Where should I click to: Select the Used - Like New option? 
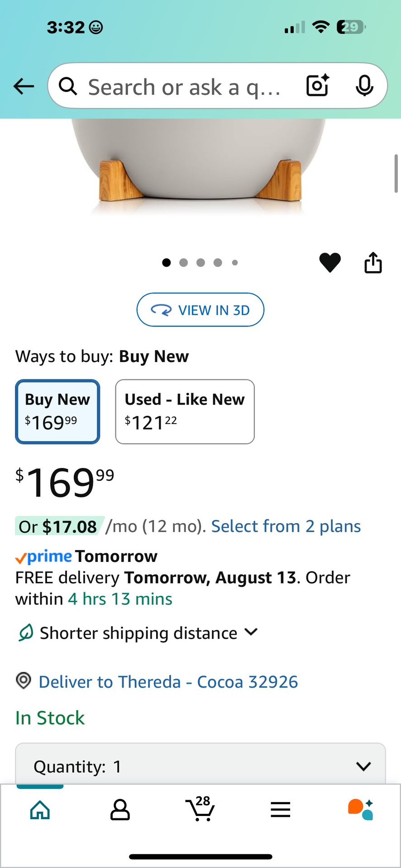(185, 411)
